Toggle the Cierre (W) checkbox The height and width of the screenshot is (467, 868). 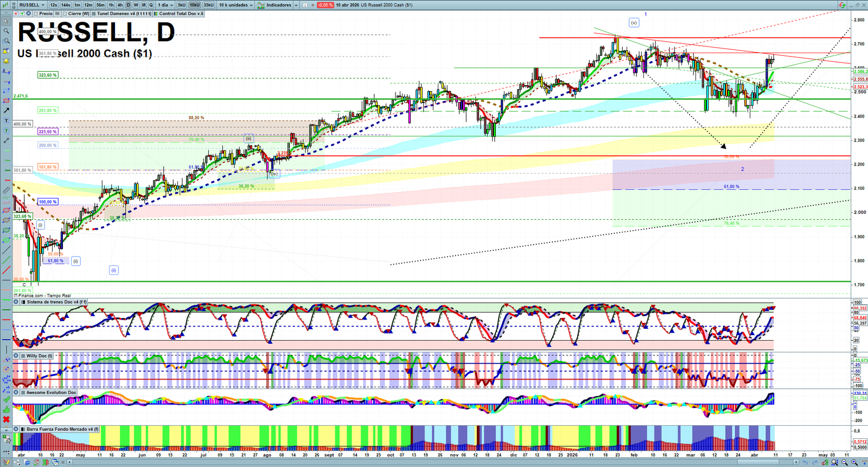point(65,14)
